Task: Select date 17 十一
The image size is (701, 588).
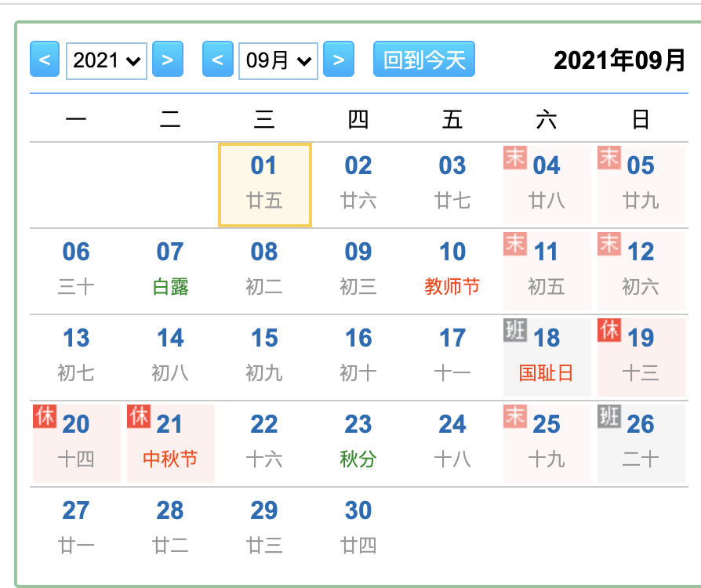Action: [452, 358]
